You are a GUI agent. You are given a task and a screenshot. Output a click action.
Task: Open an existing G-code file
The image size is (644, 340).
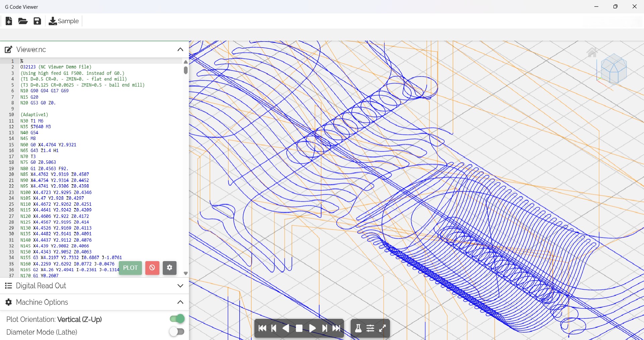click(x=22, y=21)
